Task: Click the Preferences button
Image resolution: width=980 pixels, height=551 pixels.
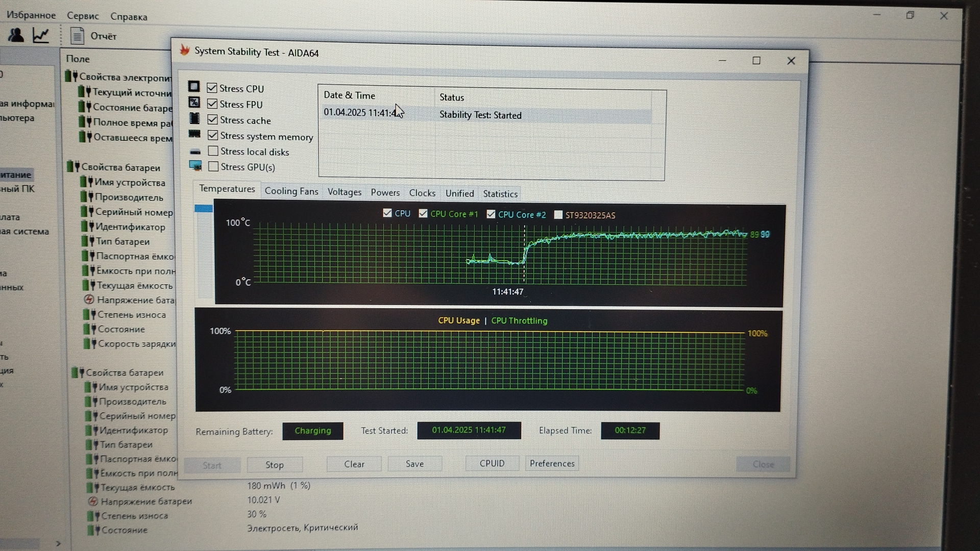Action: tap(552, 463)
